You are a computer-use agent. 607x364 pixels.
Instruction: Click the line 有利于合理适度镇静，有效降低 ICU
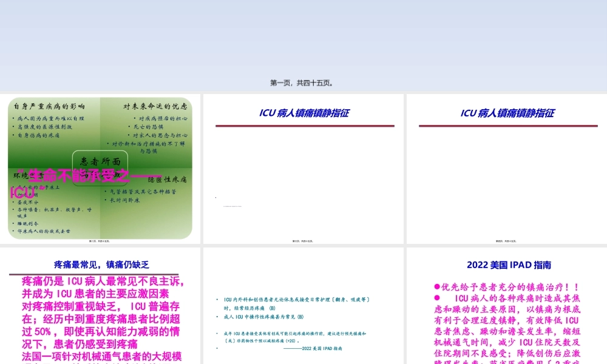[x=507, y=320]
